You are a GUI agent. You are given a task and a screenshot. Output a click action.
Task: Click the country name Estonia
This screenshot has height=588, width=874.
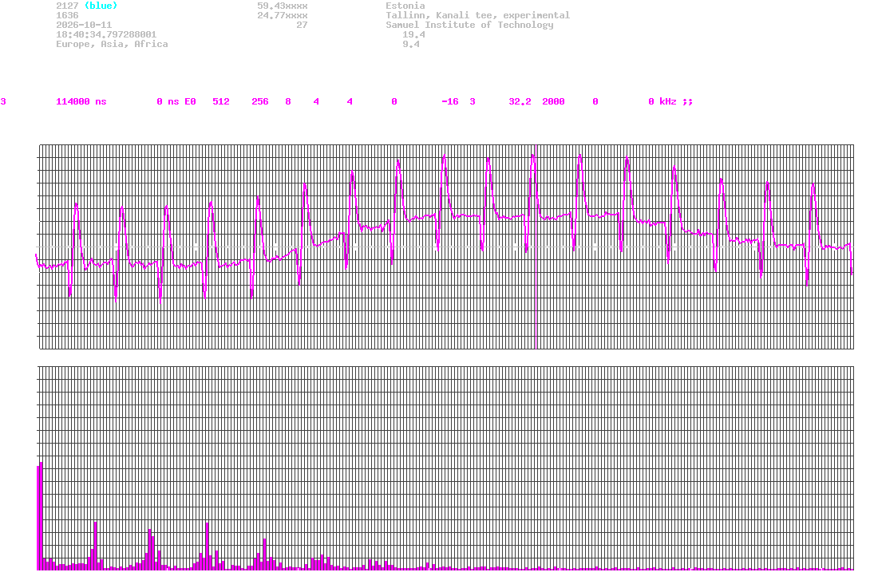click(405, 6)
